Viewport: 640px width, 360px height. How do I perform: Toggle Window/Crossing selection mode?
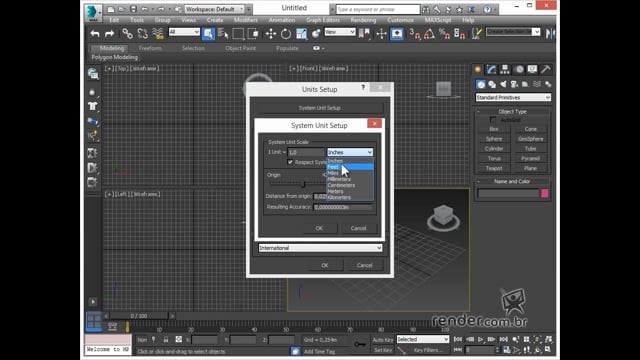(253, 34)
